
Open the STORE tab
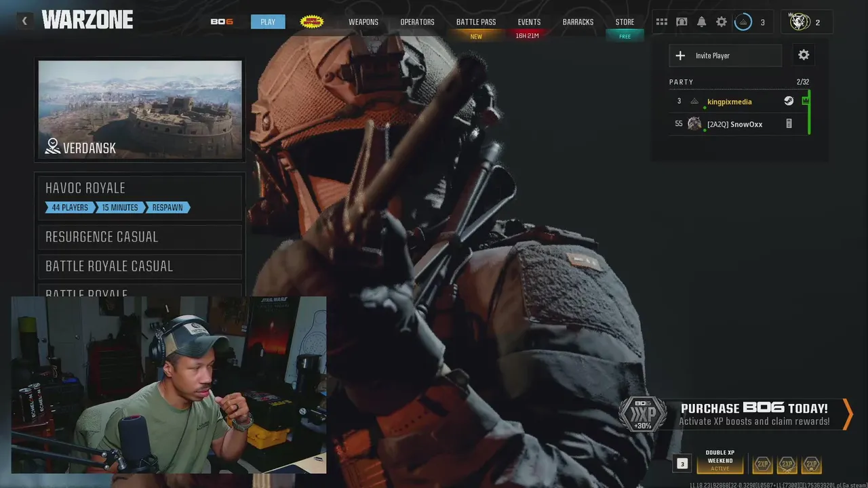point(625,22)
